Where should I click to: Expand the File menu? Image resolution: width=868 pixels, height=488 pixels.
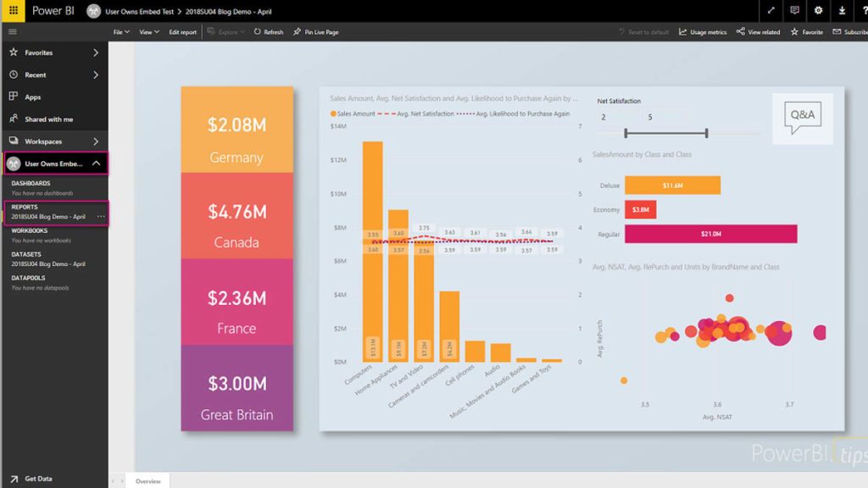pyautogui.click(x=120, y=31)
